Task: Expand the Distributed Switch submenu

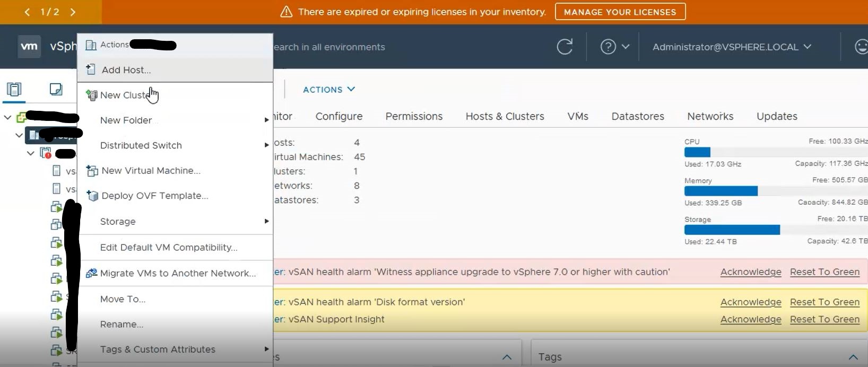Action: [x=267, y=145]
